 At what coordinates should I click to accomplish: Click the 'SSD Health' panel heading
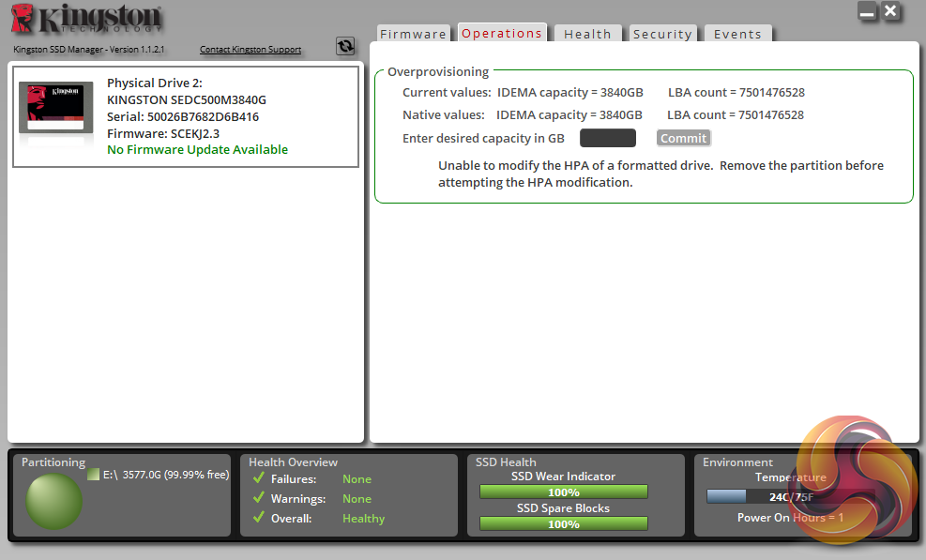tap(506, 462)
